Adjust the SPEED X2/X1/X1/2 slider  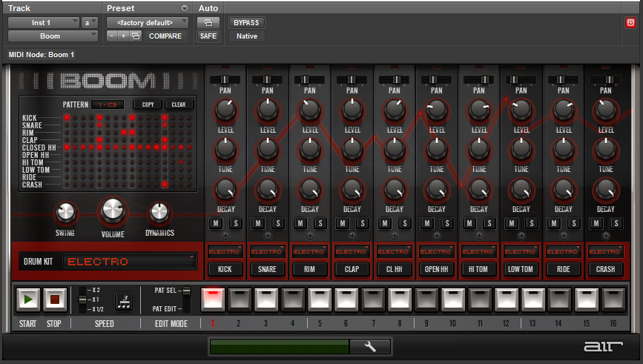82,300
